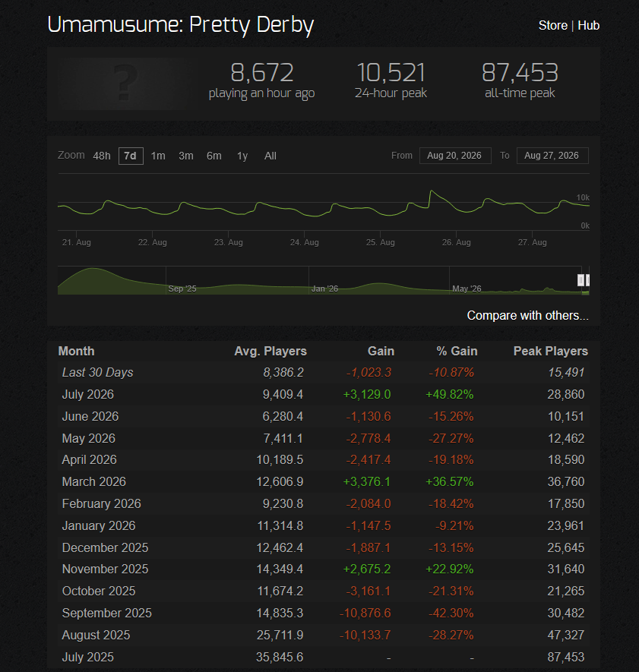
Task: Click the 25. Aug axis label
Action: 381,242
